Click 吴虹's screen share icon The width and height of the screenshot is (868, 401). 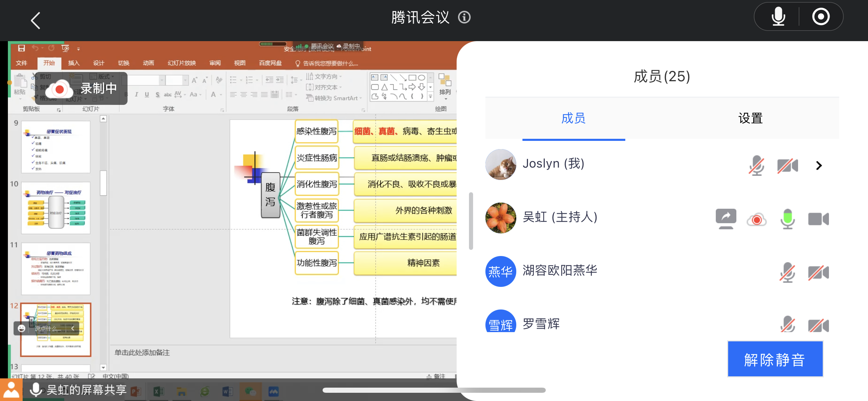pyautogui.click(x=726, y=219)
